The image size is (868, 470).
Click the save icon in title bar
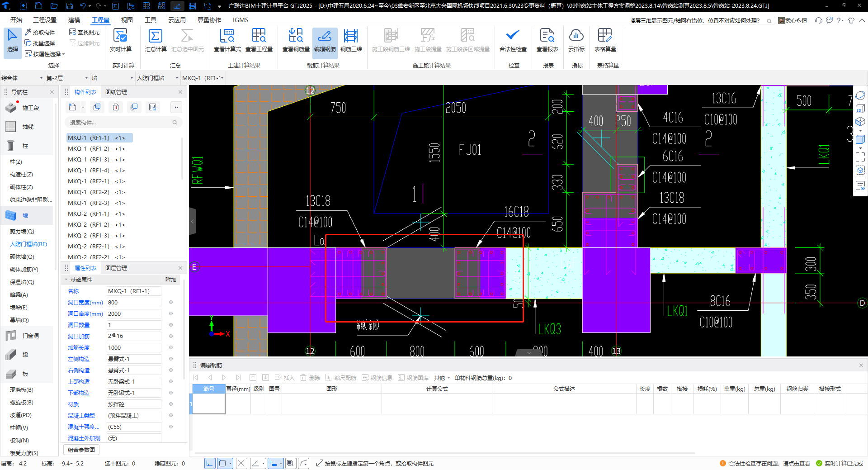[x=70, y=6]
